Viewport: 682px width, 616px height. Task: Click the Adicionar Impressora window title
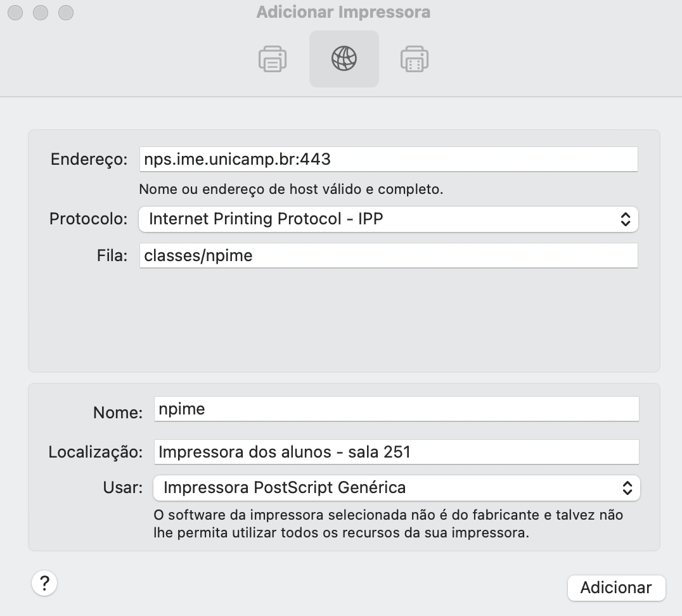click(344, 12)
